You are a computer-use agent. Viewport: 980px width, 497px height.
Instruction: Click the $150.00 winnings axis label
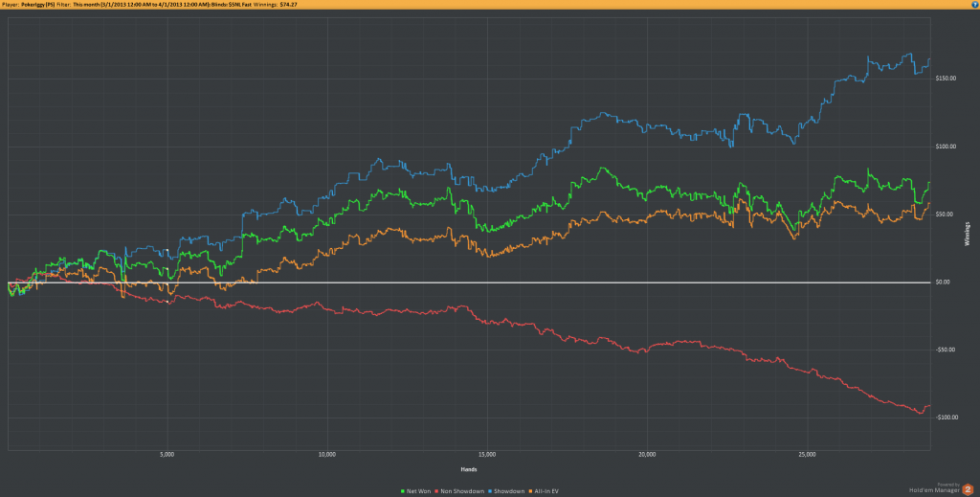[946, 79]
